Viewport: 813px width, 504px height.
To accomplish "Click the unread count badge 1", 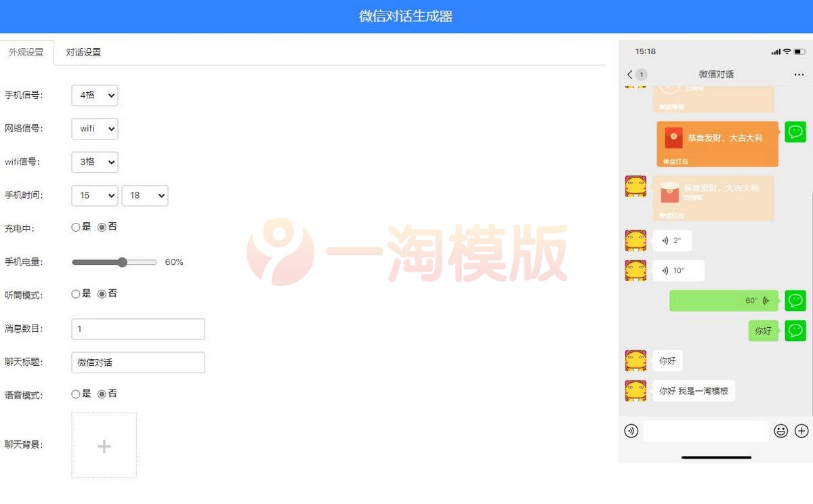I will 642,75.
